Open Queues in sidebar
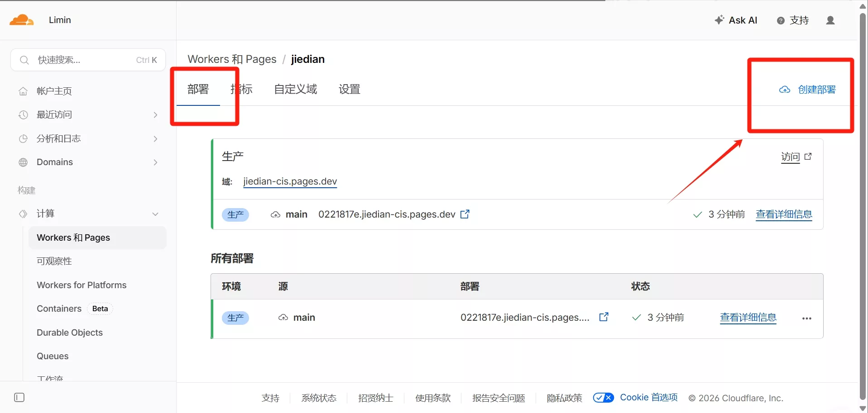 click(53, 356)
